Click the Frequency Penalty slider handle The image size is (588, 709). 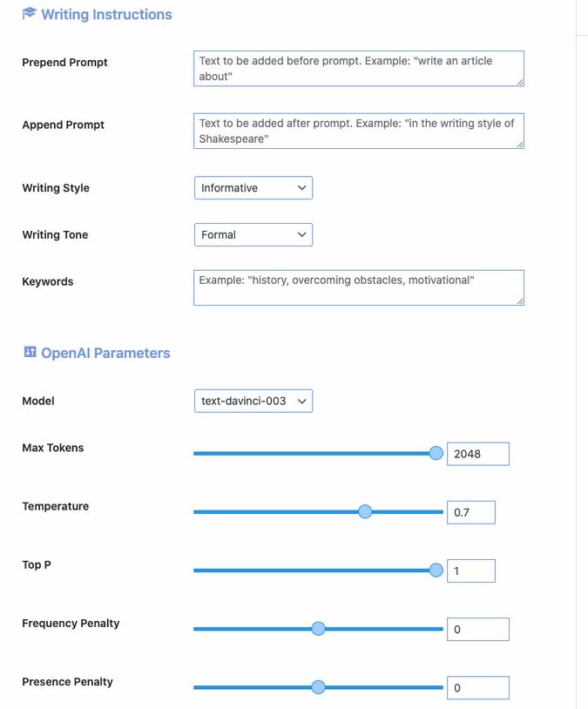point(319,629)
